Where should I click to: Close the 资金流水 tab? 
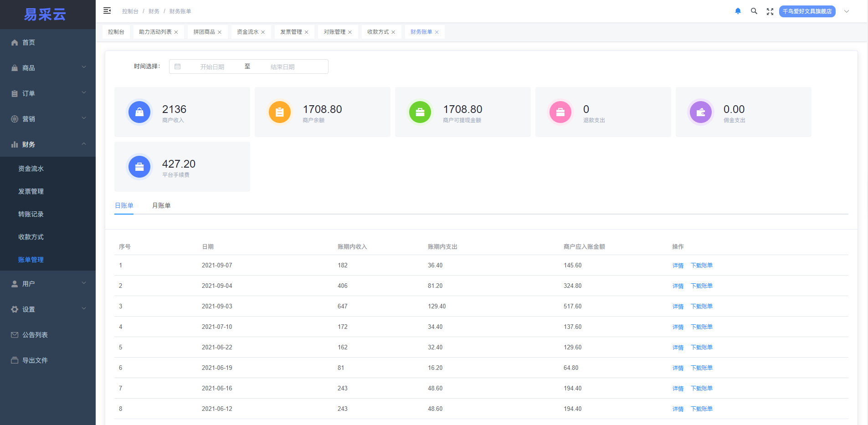click(263, 32)
